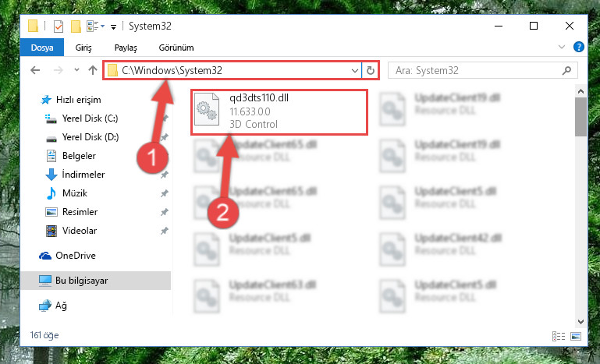600x364 pixels.
Task: Open the Paylaş ribbon tab
Action: click(126, 48)
